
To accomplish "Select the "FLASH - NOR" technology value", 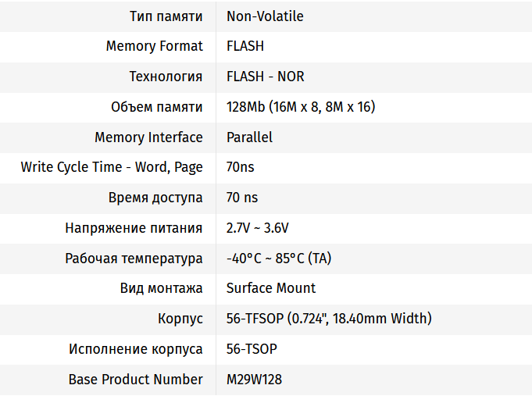I will (x=265, y=77).
